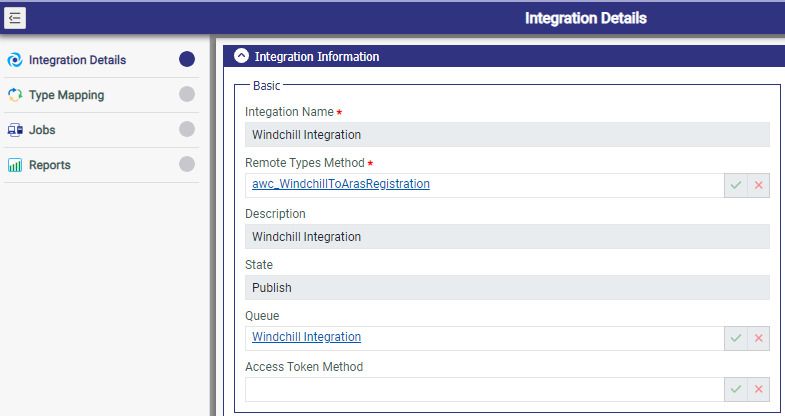Click the Description field
The image size is (785, 416).
coord(507,237)
